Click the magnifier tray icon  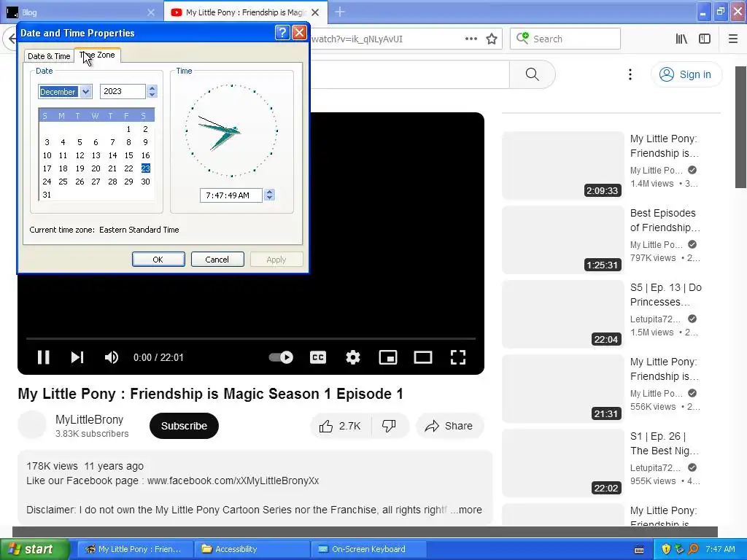[x=693, y=549]
